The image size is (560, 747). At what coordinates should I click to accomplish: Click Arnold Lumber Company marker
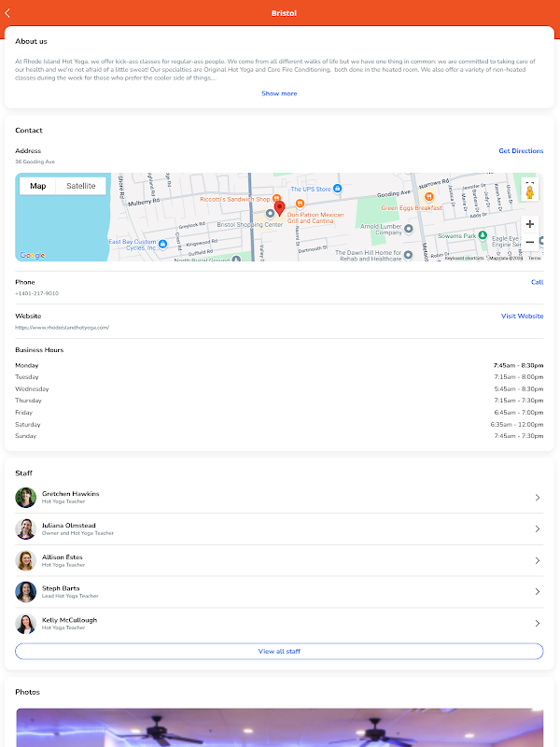pyautogui.click(x=408, y=230)
